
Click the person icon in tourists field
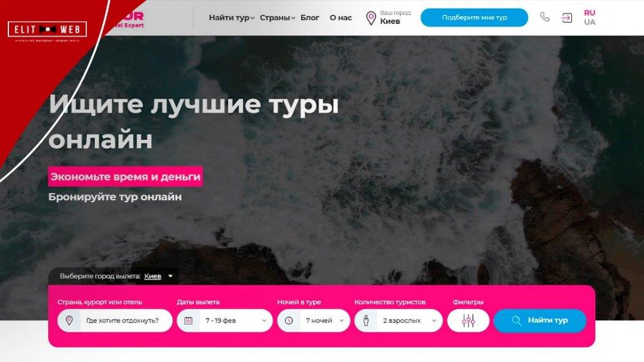pos(366,321)
